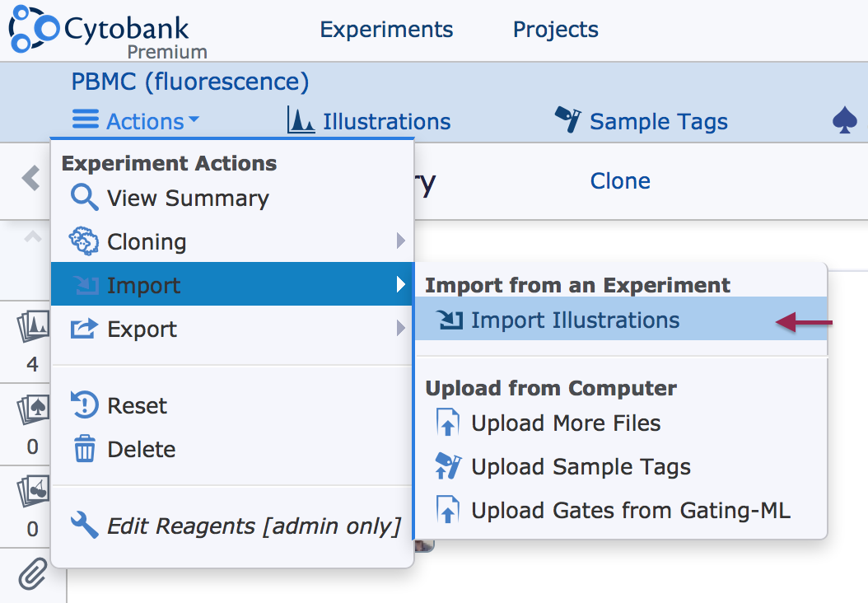The width and height of the screenshot is (868, 603).
Task: Click the Premium label under Cytobank
Action: pos(167,52)
